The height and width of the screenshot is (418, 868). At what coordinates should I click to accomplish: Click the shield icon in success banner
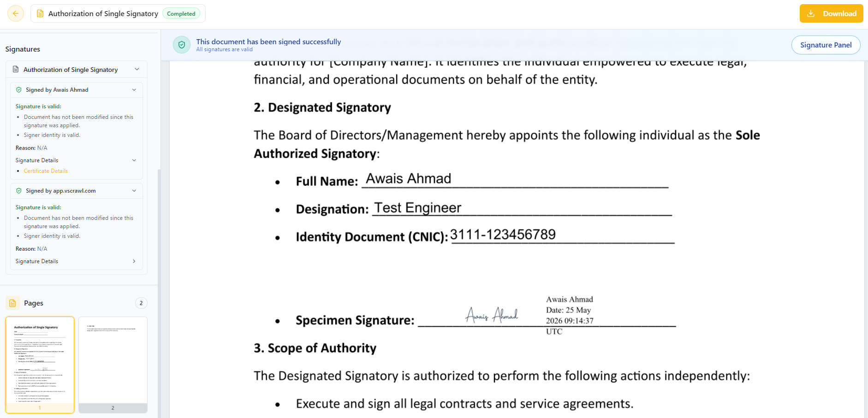point(182,45)
